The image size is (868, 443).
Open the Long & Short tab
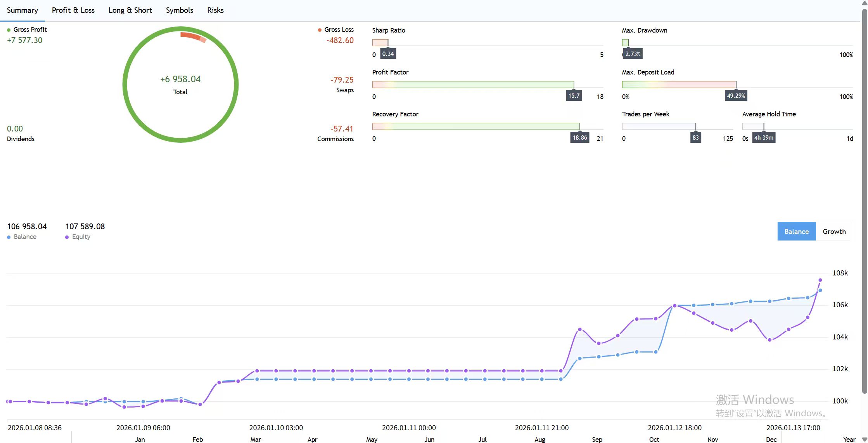[130, 10]
